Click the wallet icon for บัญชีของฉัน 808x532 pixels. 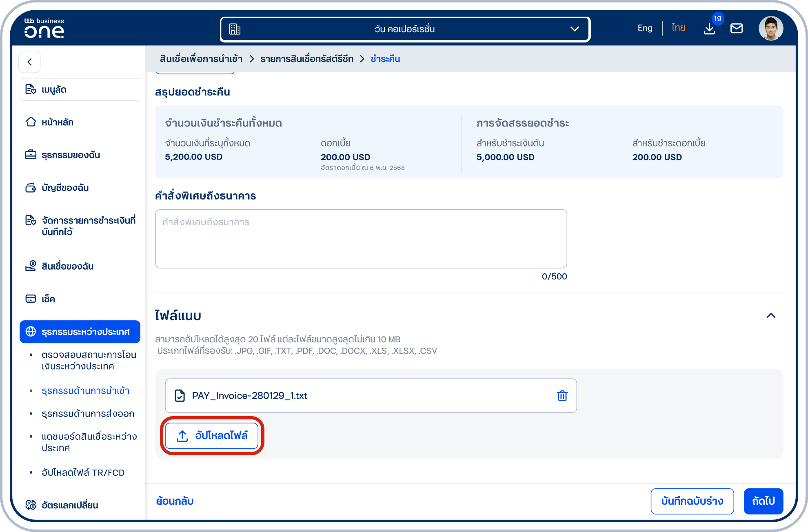(x=31, y=187)
